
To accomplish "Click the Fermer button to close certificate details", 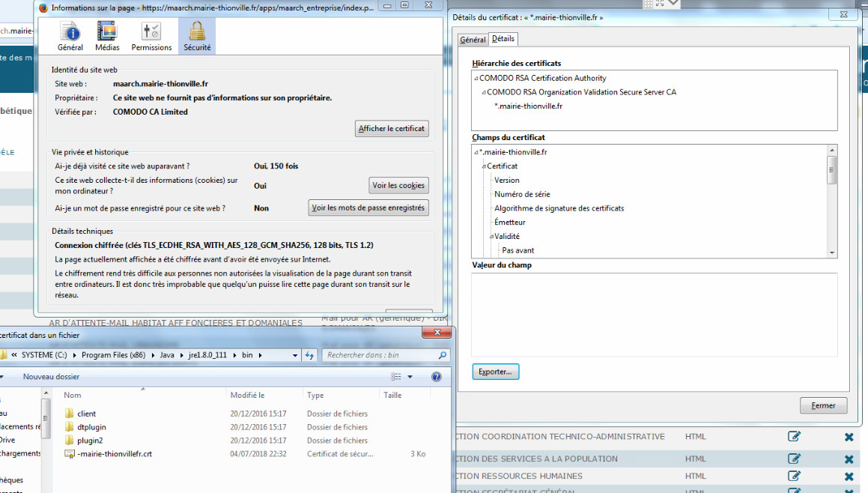I will (823, 405).
